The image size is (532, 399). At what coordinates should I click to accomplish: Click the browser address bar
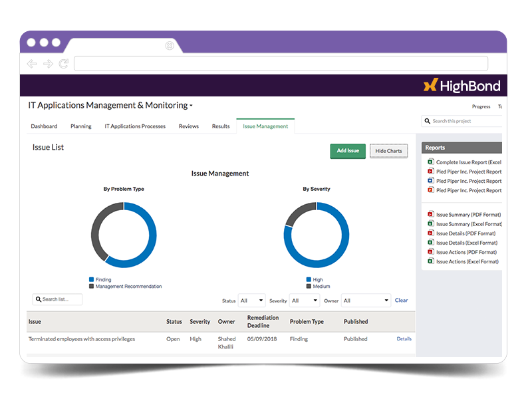tap(281, 63)
